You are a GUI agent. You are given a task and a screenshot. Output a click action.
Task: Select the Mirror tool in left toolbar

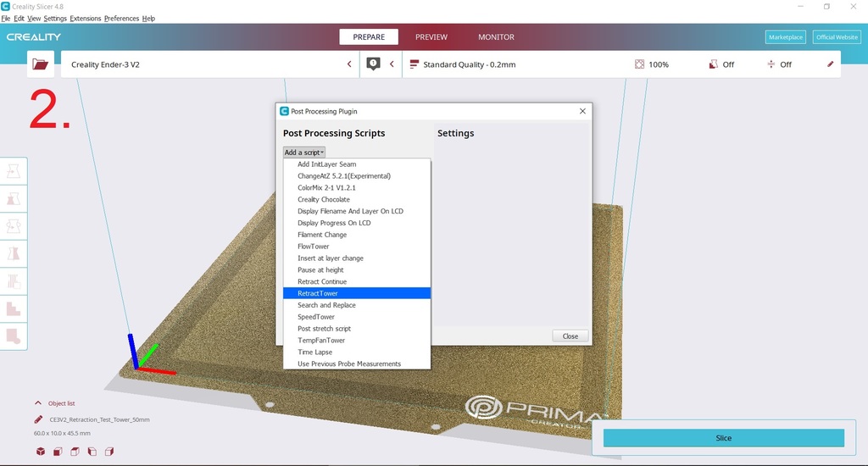point(14,253)
